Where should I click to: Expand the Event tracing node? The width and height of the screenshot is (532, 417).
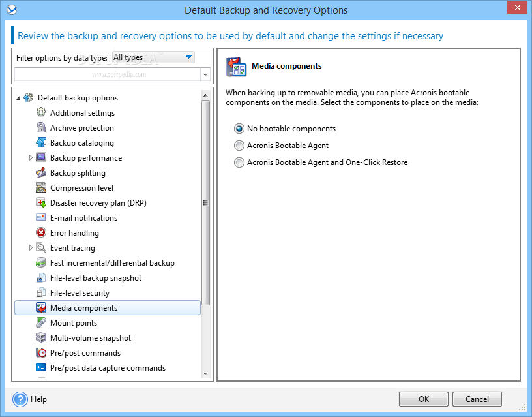coord(31,247)
